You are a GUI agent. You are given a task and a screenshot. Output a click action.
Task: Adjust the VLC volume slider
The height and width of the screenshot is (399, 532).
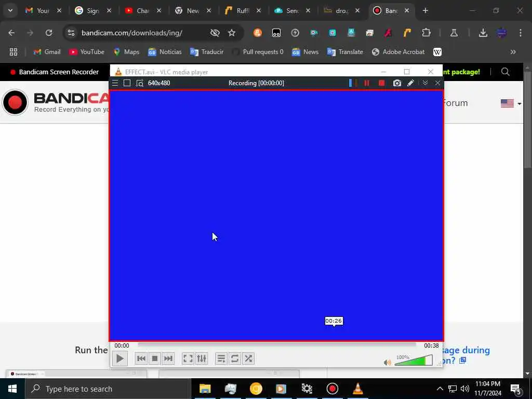tap(414, 361)
